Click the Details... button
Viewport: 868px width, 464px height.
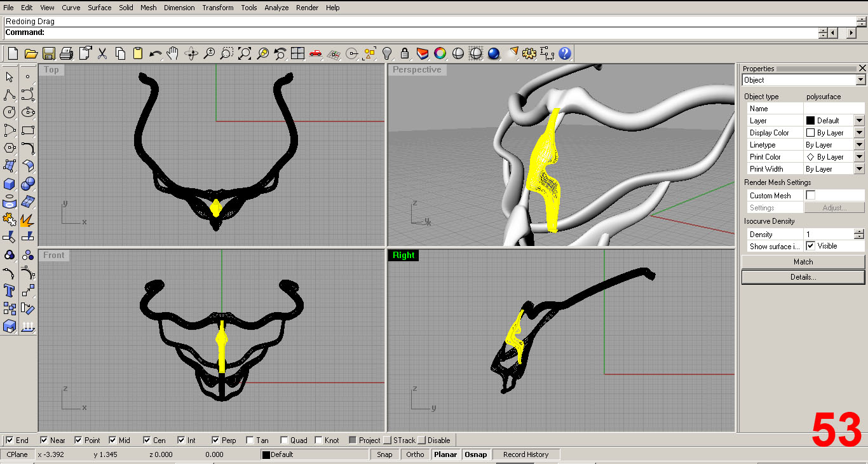[x=803, y=277]
